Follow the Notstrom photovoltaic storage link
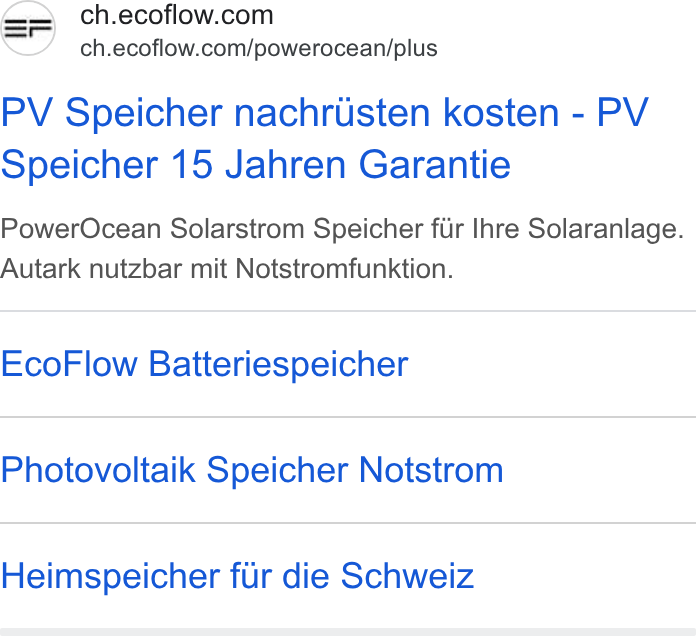 (252, 470)
